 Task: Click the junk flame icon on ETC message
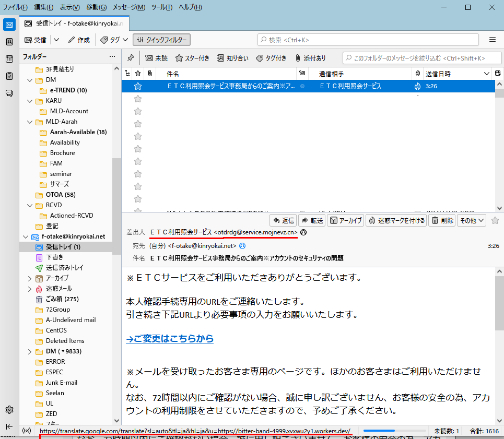pyautogui.click(x=417, y=86)
